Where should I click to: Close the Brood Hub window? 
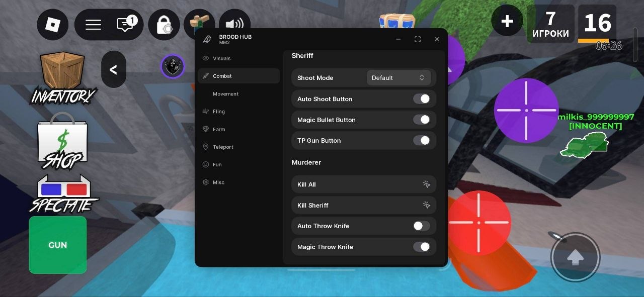click(437, 39)
